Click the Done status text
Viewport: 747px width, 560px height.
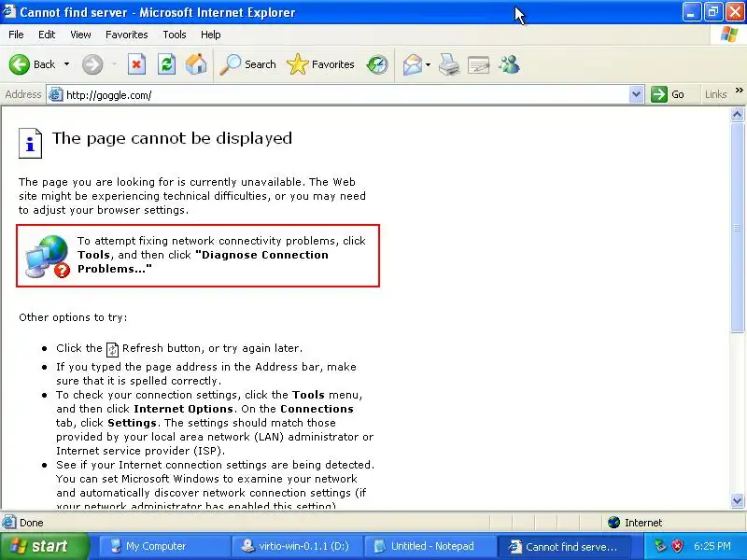(x=32, y=523)
